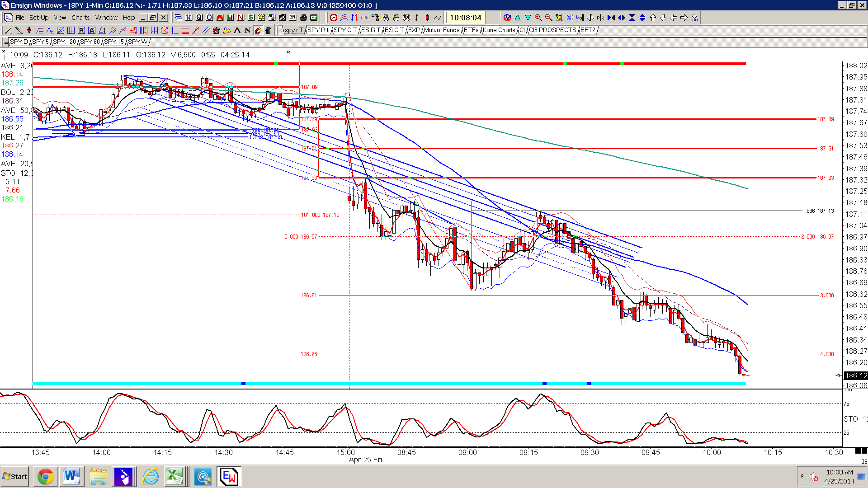Toggle the magnet snap tool

(258, 30)
